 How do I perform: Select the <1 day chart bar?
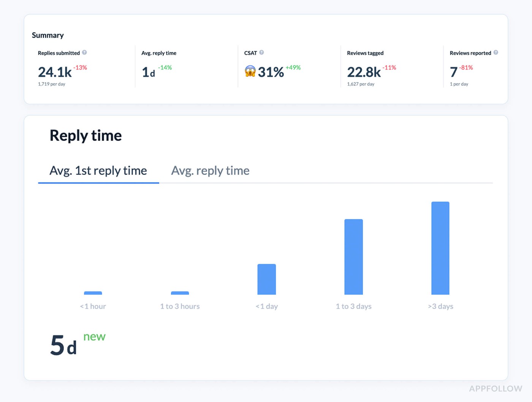pyautogui.click(x=267, y=279)
